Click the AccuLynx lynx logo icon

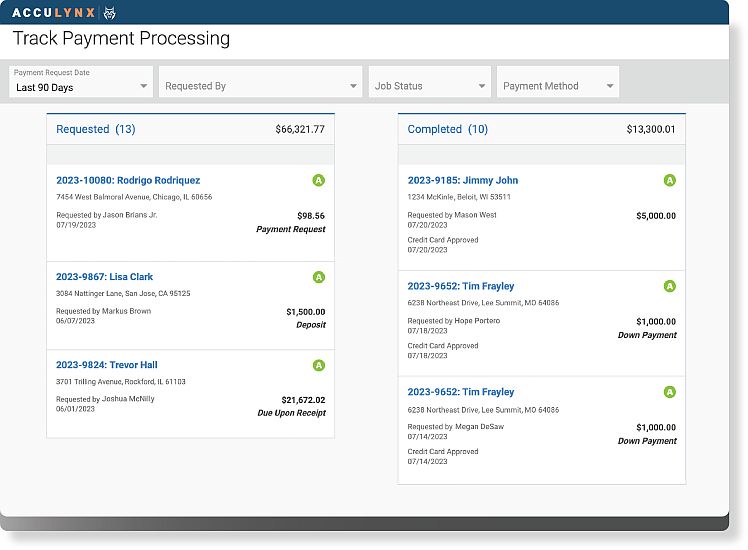coord(109,12)
